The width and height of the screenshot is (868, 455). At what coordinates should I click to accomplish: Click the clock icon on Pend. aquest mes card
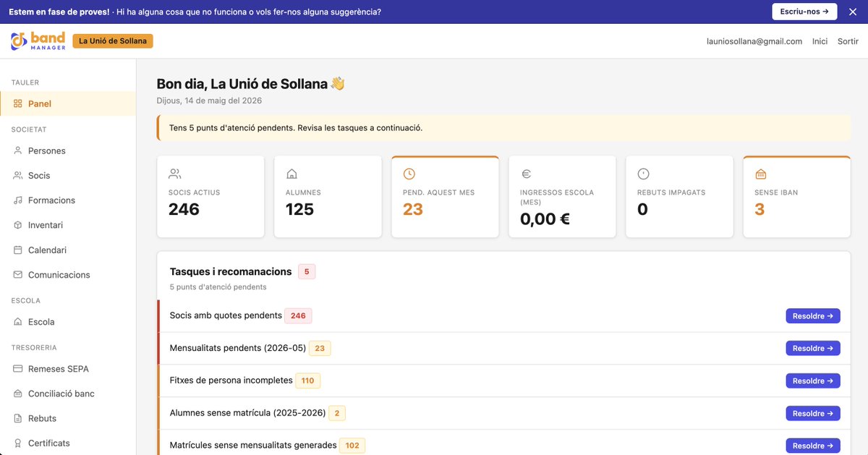coord(409,174)
